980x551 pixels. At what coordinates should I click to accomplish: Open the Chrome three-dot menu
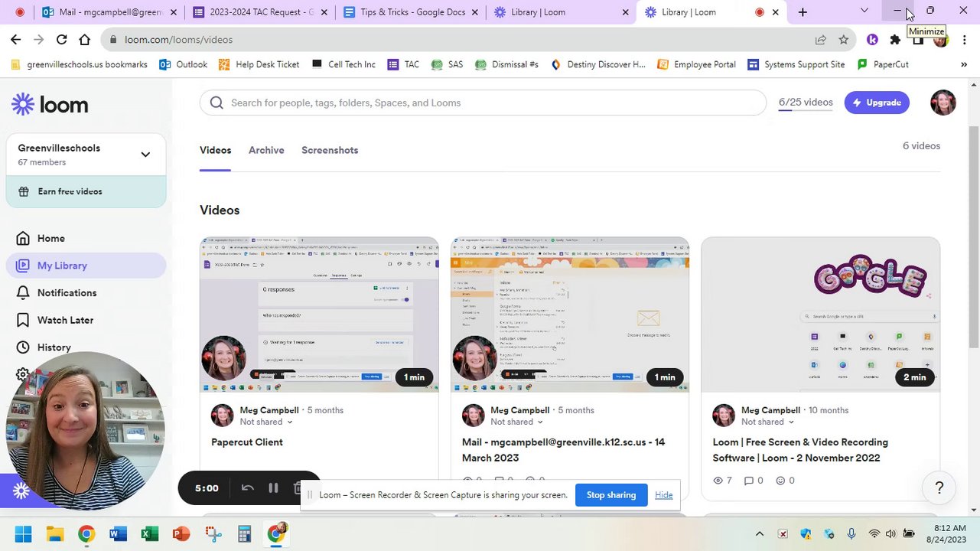pyautogui.click(x=965, y=40)
